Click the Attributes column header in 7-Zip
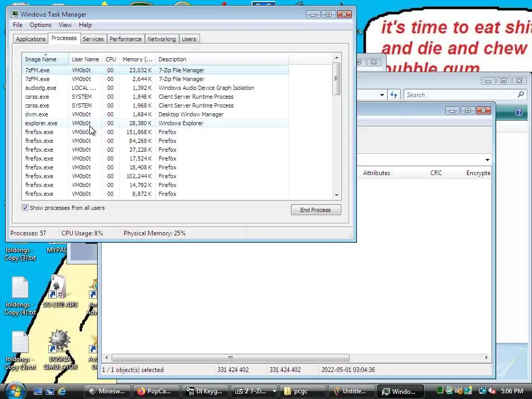 pos(376,172)
